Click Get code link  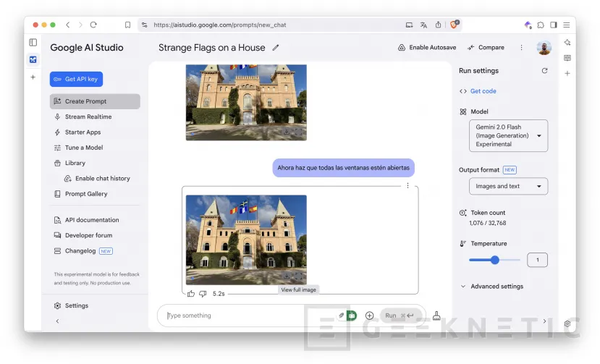483,91
